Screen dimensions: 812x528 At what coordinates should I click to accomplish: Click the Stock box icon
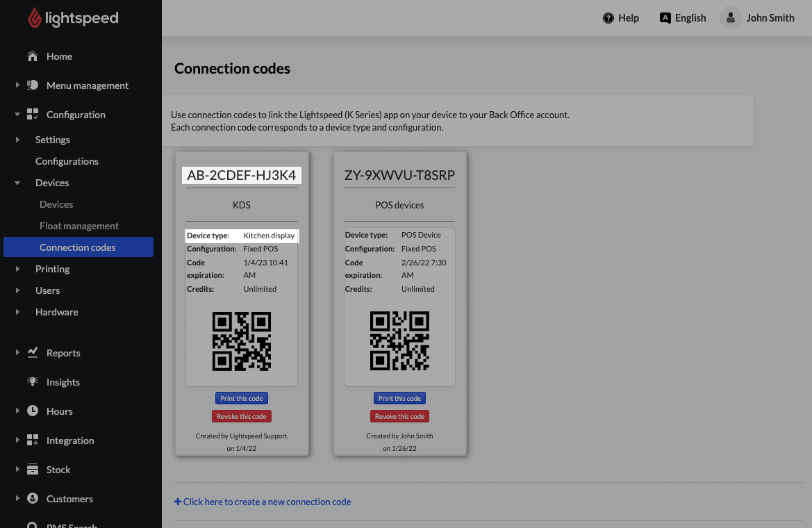click(x=33, y=470)
